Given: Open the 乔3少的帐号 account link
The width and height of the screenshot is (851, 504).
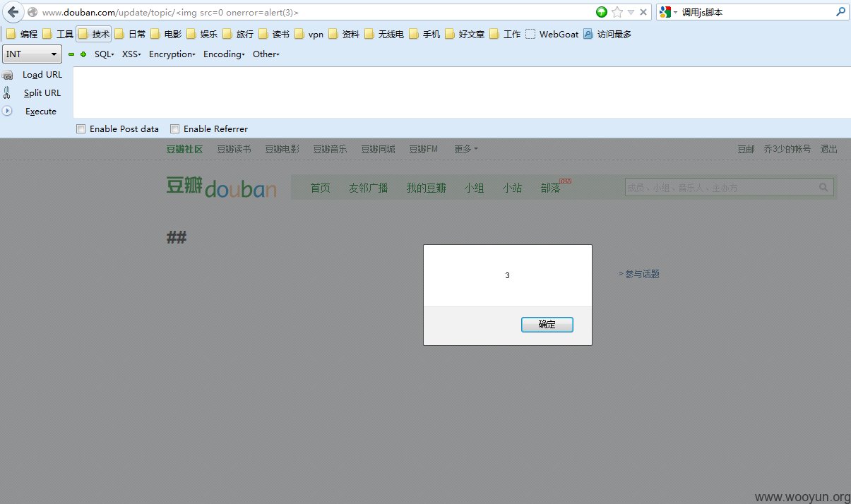Looking at the screenshot, I should (787, 150).
